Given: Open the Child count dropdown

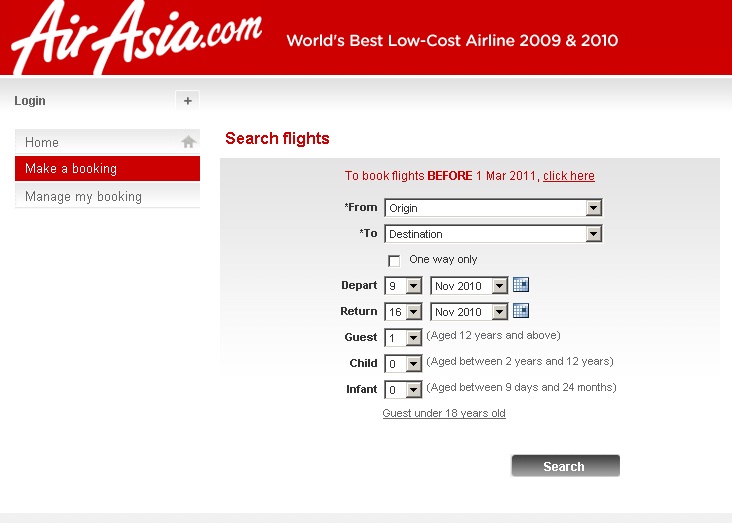Looking at the screenshot, I should pyautogui.click(x=403, y=364).
